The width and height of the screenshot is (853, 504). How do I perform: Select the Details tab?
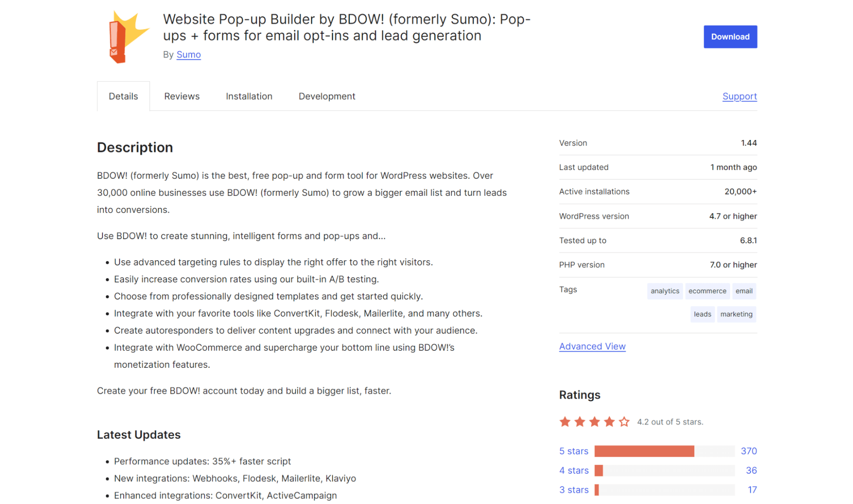tap(123, 96)
